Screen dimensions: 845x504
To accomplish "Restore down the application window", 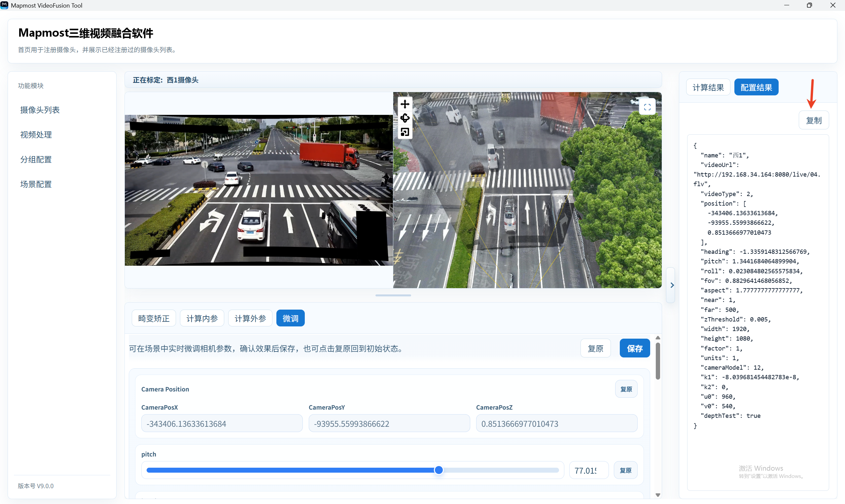I will (810, 5).
